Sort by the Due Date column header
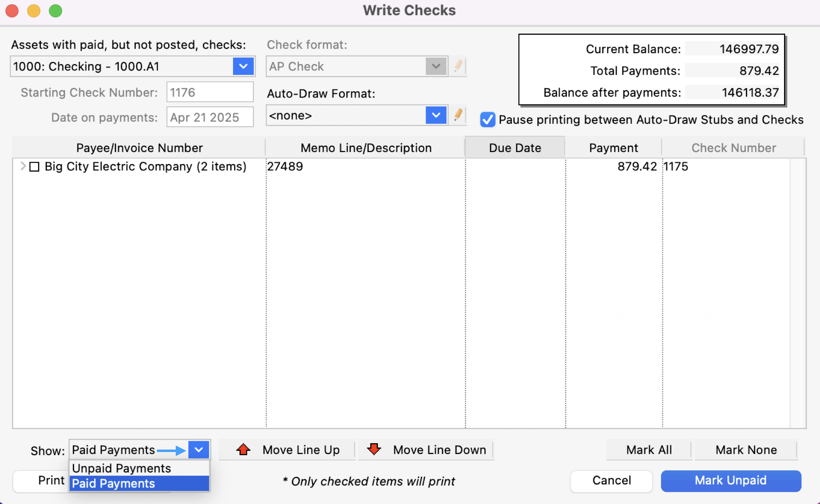 point(515,148)
